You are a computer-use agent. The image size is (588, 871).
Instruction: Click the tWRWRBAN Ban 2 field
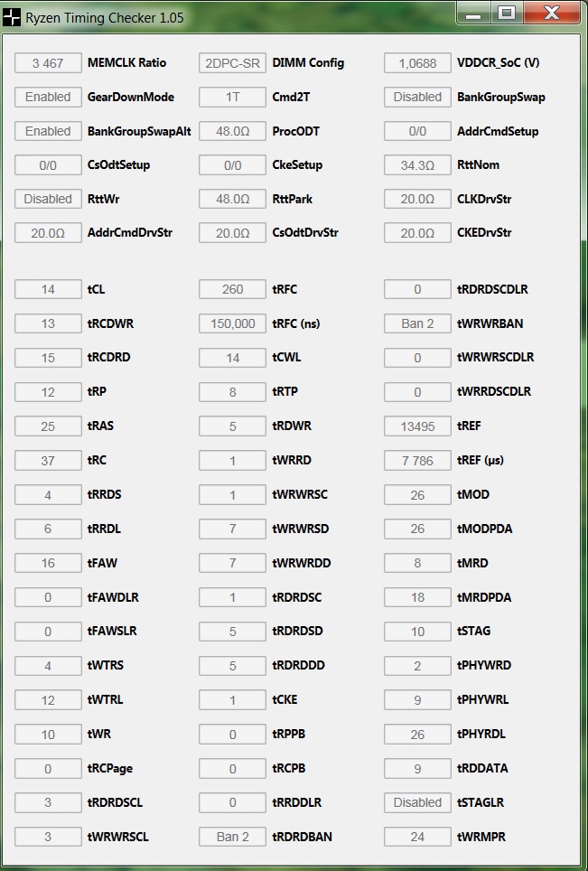417,323
